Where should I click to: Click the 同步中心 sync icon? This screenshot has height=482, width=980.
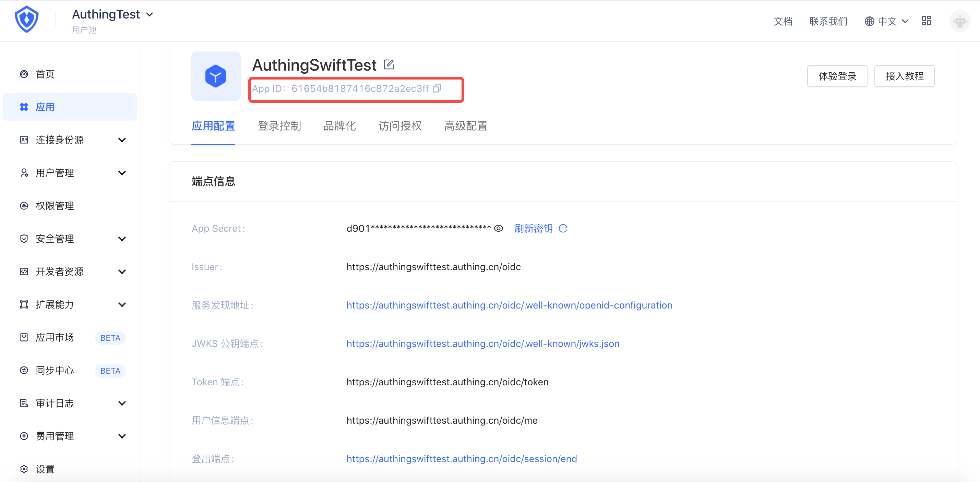[x=24, y=370]
